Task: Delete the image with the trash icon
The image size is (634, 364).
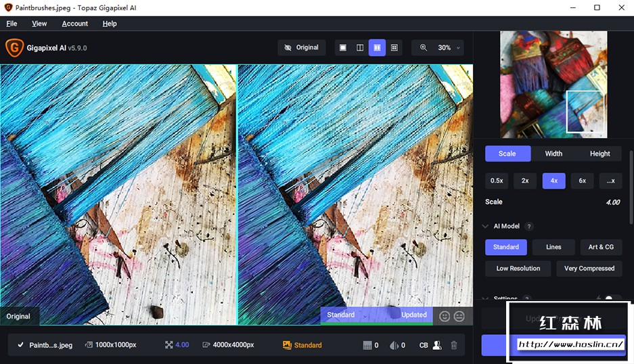Action: click(454, 345)
